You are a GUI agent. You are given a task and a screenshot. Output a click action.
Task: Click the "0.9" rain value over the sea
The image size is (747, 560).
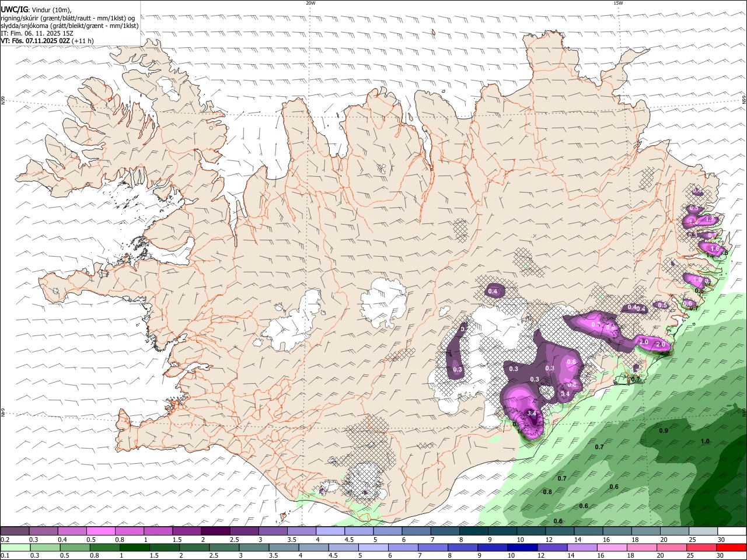(664, 431)
